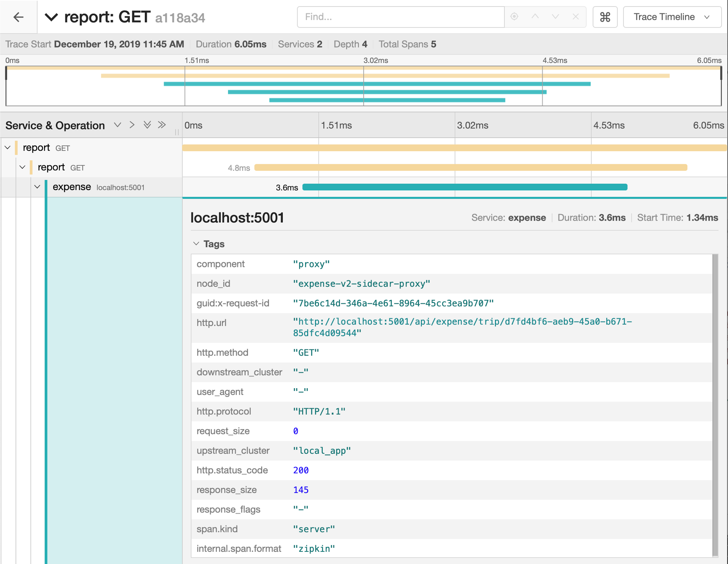Expand all spans with double-right chevron icon

162,125
